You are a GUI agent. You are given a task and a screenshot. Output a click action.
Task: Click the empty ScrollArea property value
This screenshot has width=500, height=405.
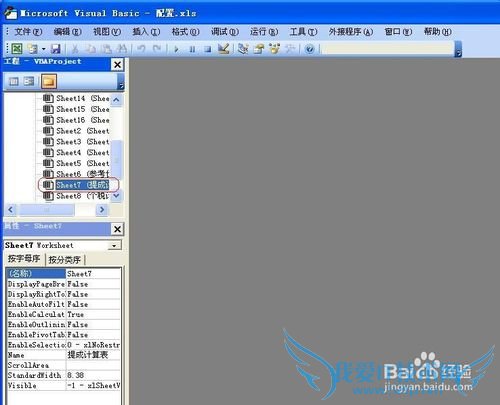93,365
